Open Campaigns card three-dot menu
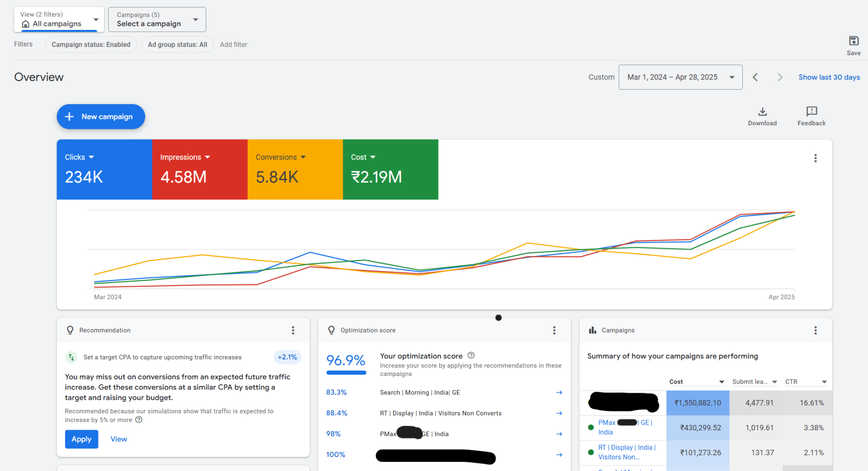The height and width of the screenshot is (471, 868). pyautogui.click(x=815, y=330)
